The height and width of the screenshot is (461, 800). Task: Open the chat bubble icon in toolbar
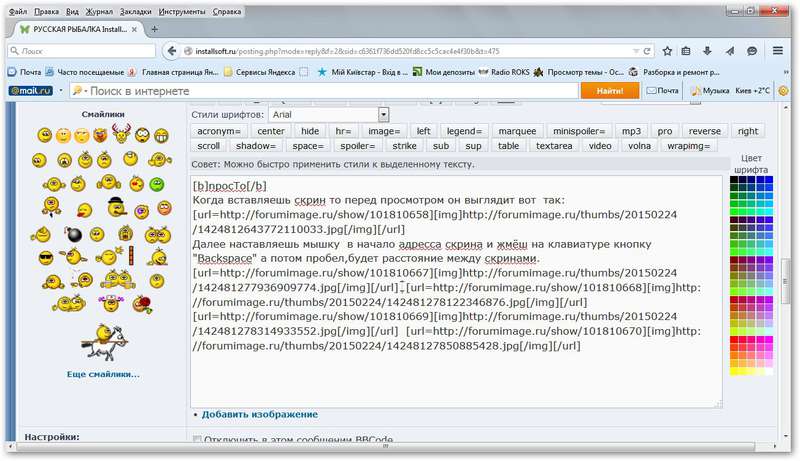pos(752,51)
